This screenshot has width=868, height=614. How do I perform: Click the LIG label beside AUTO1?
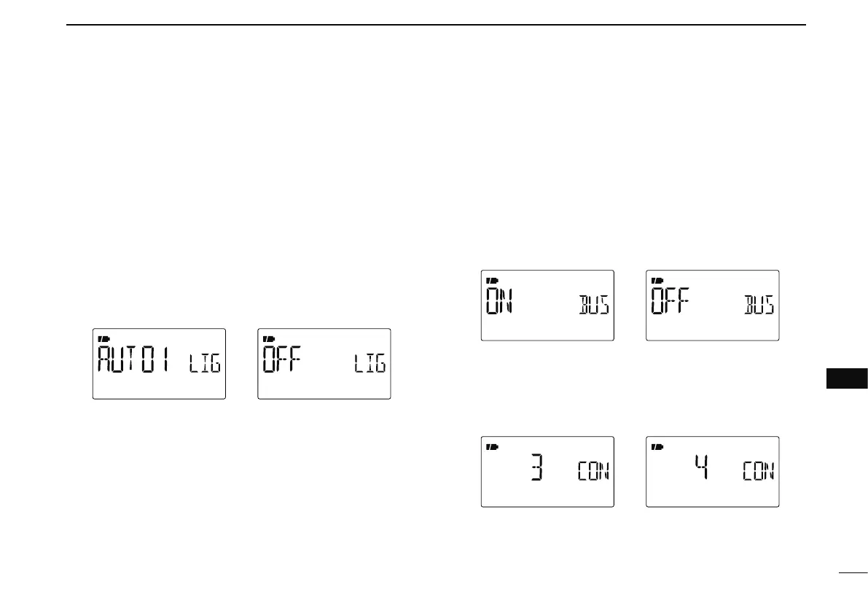[x=204, y=362]
